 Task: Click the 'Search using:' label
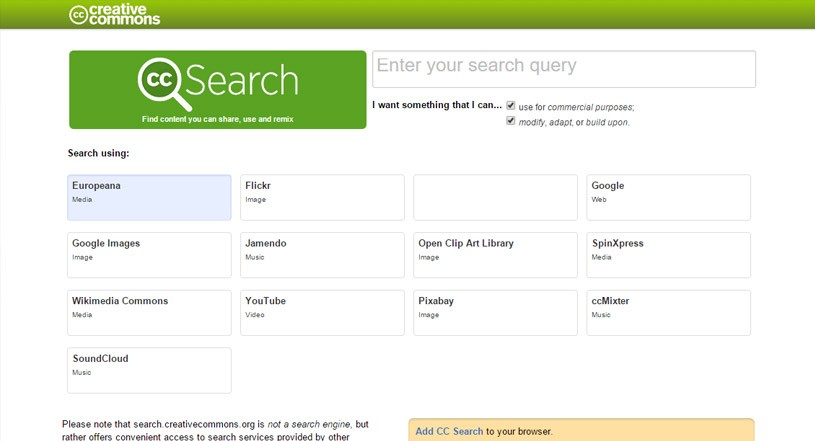pos(98,153)
